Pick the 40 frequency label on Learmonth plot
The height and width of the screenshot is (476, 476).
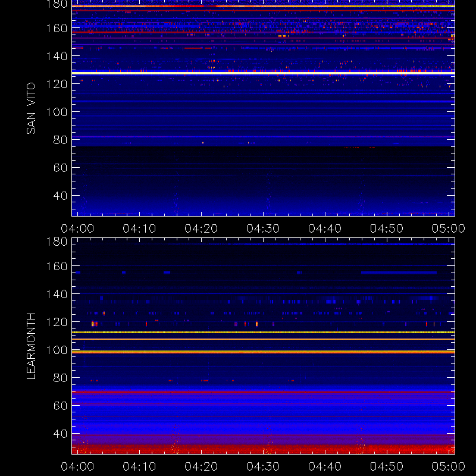pos(61,434)
